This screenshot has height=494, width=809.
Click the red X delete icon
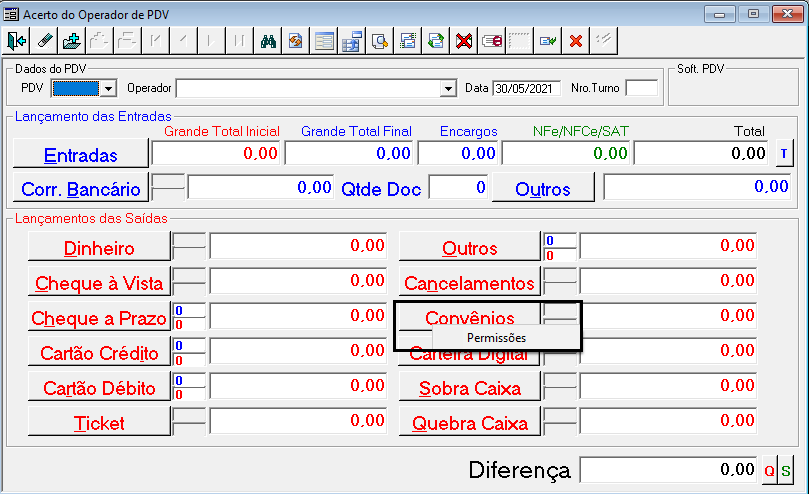point(575,41)
